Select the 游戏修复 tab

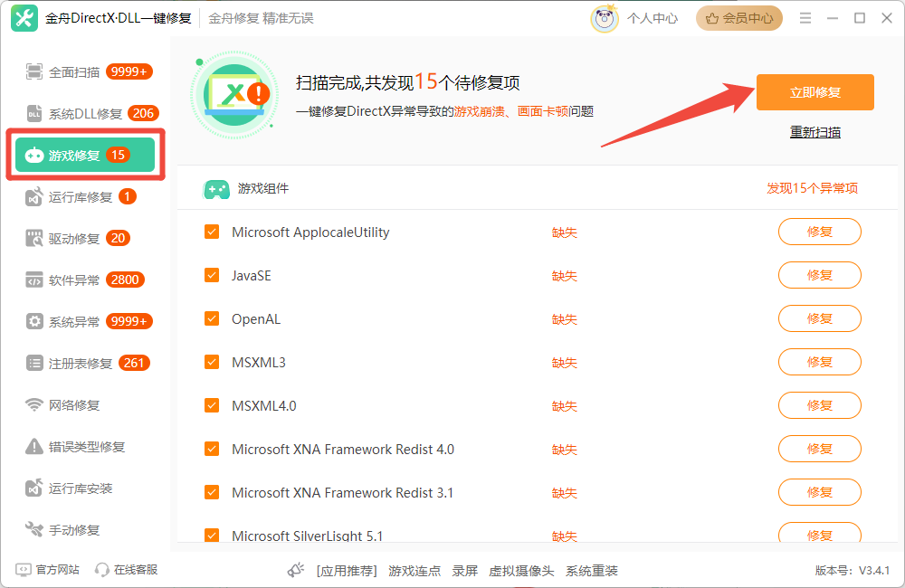[x=85, y=155]
